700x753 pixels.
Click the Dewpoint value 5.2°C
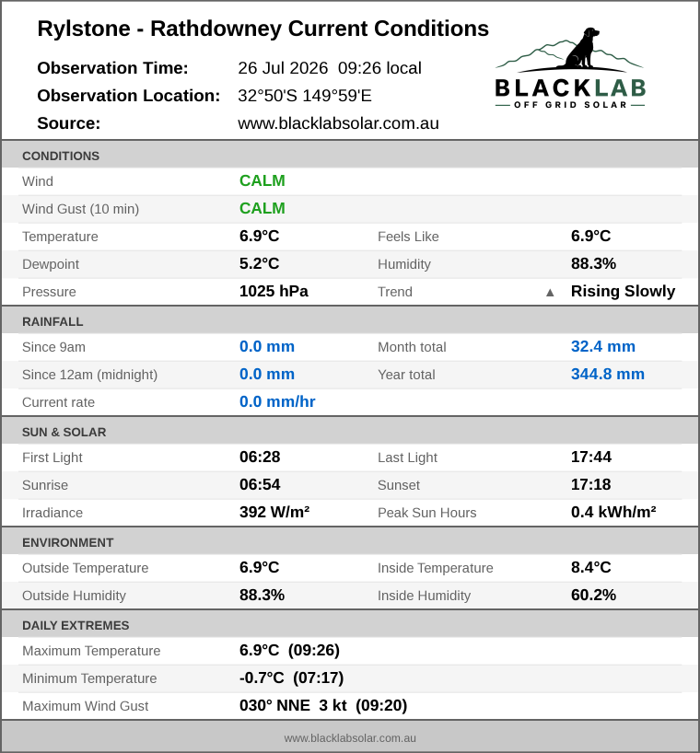click(260, 263)
